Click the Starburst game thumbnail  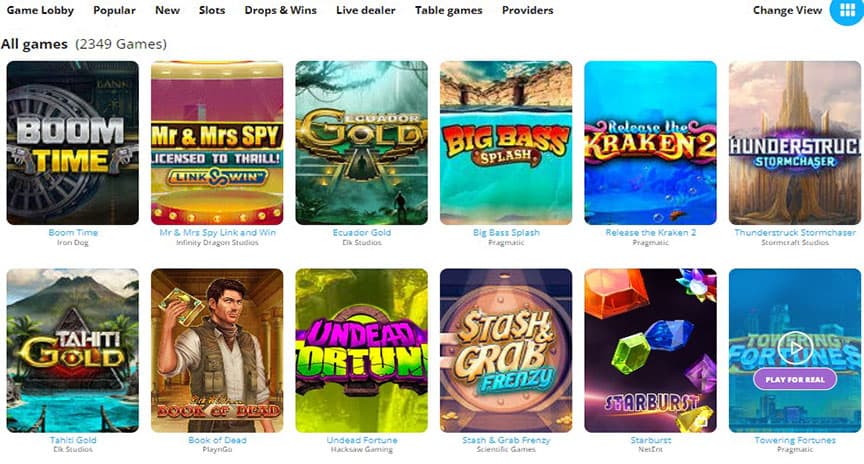point(650,350)
